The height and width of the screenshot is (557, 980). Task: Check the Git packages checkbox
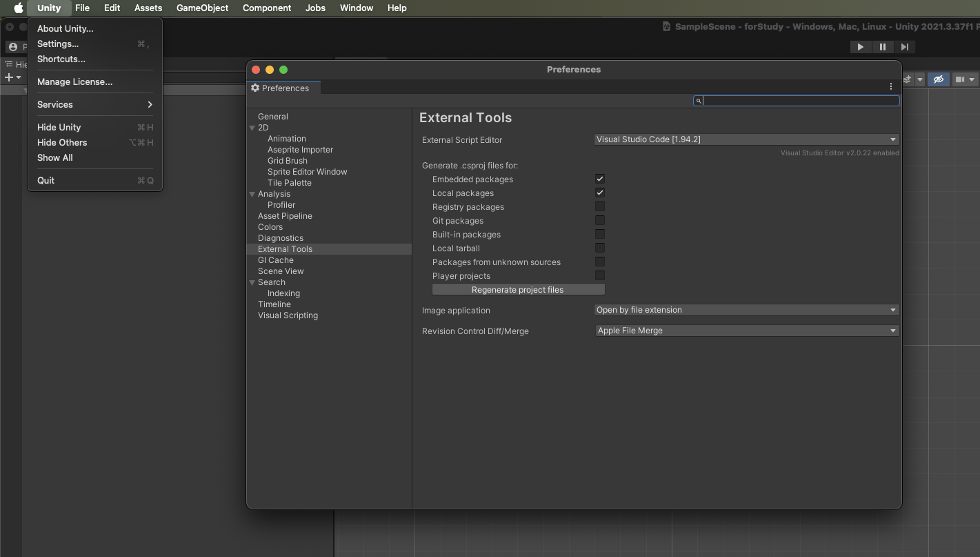(x=600, y=220)
